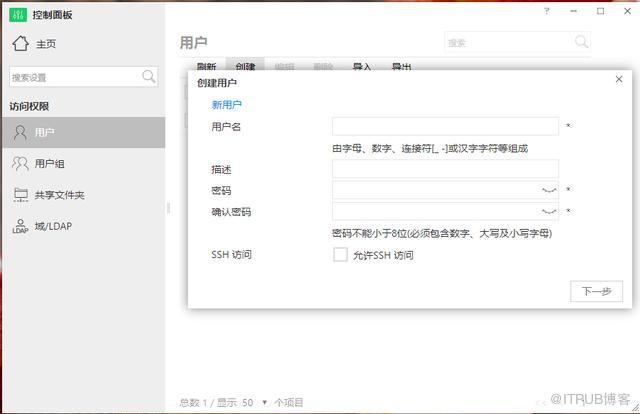Screen dimensions: 640x414
Task: Show password using 确认密码 field eye icon
Action: coord(549,211)
